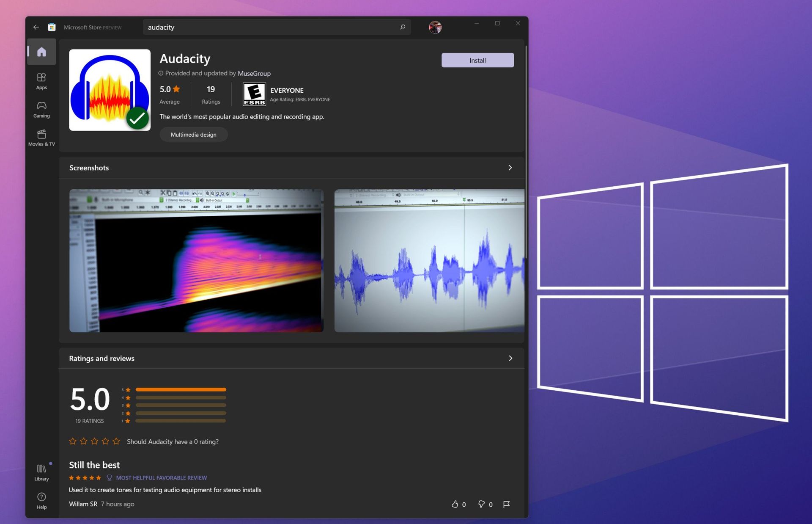Image resolution: width=812 pixels, height=524 pixels.
Task: Open the Home section in the sidebar
Action: pyautogui.click(x=41, y=52)
